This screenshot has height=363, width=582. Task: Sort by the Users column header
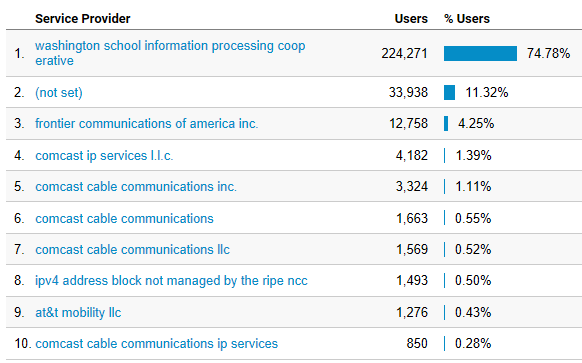point(411,19)
